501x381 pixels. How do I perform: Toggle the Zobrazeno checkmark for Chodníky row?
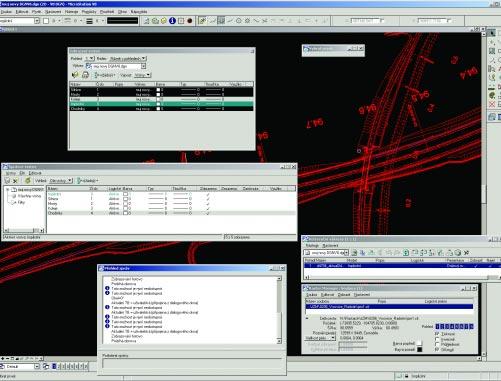(208, 213)
